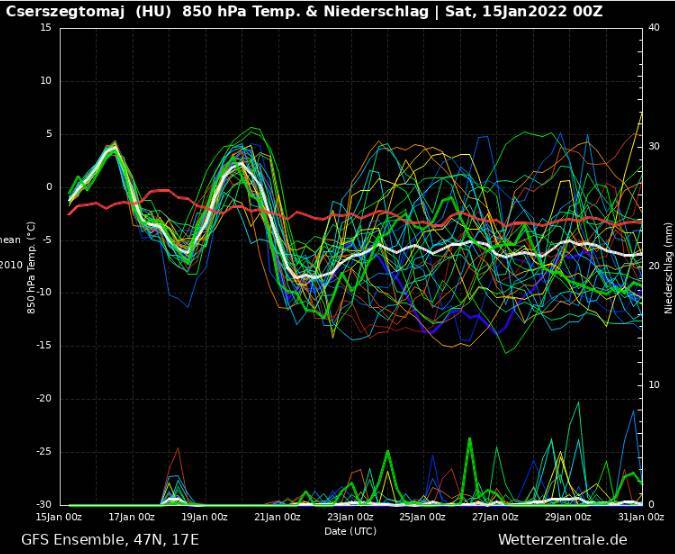Click the -20 temperature axis label
675x554 pixels.
[42, 398]
